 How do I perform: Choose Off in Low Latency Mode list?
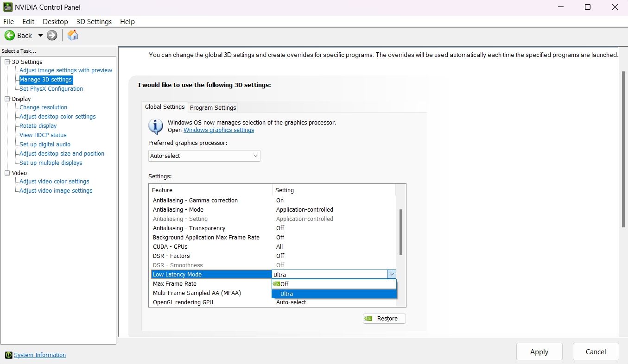coord(334,284)
